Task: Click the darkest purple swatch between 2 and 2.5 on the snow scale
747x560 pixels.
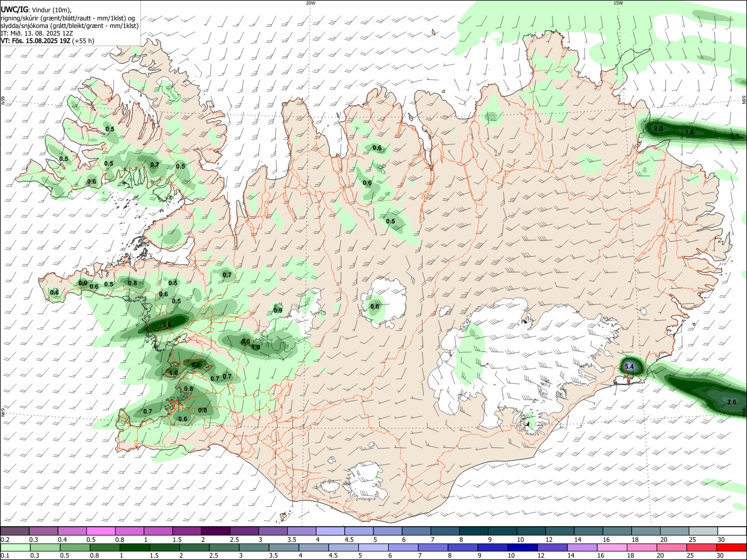Action: [x=215, y=531]
